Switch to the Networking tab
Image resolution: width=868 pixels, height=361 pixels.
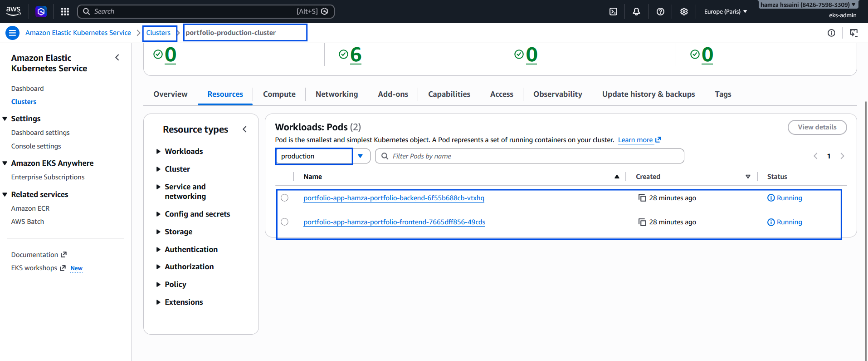coord(337,94)
